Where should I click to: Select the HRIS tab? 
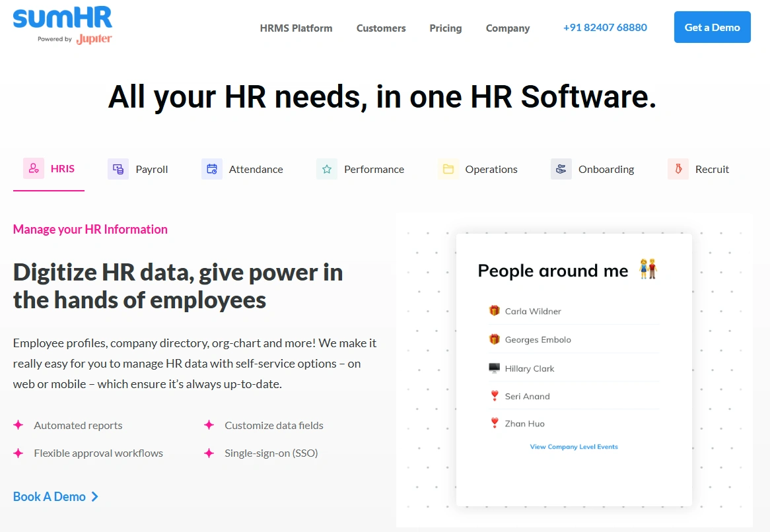coord(49,170)
